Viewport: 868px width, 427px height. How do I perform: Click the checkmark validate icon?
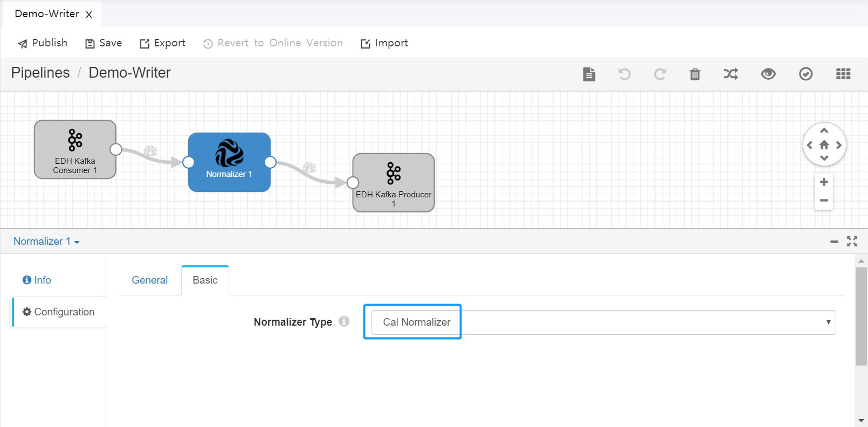tap(805, 74)
